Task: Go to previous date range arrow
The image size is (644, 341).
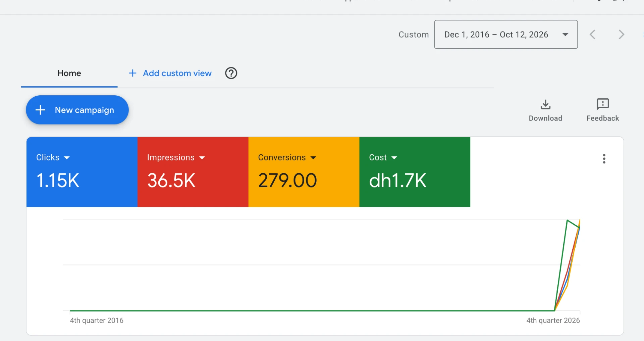Action: coord(593,35)
